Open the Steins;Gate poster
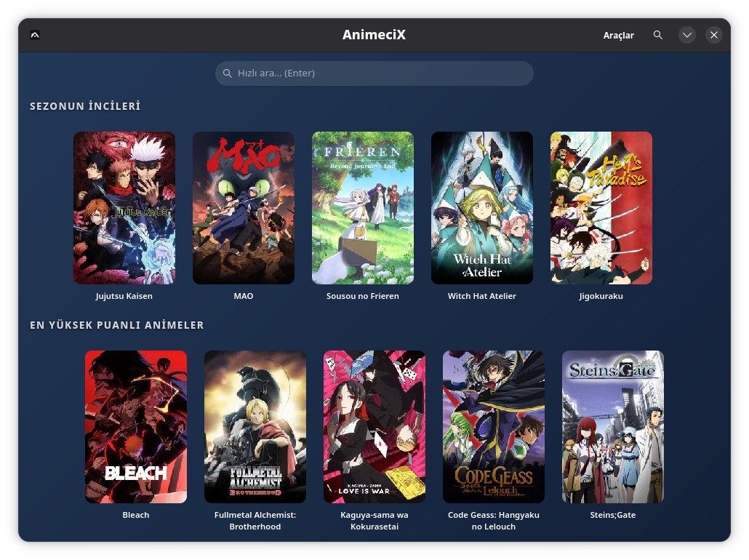This screenshot has height=560, width=749. 613,427
